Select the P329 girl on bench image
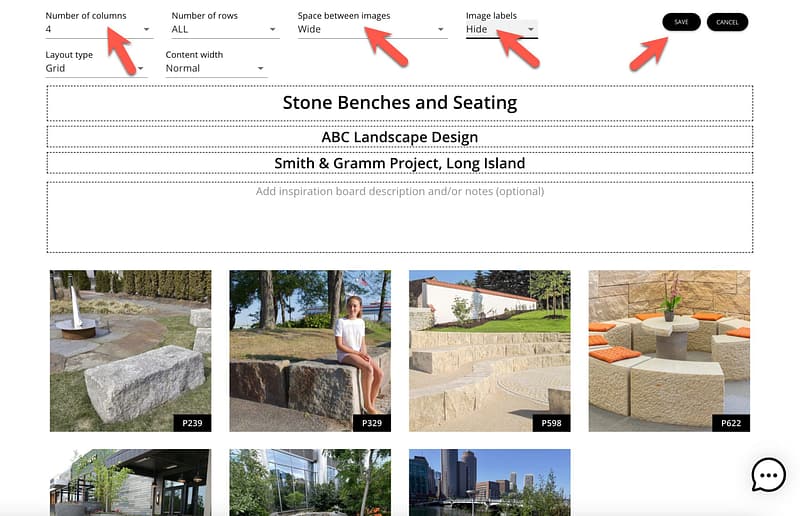This screenshot has height=516, width=800. [x=310, y=350]
